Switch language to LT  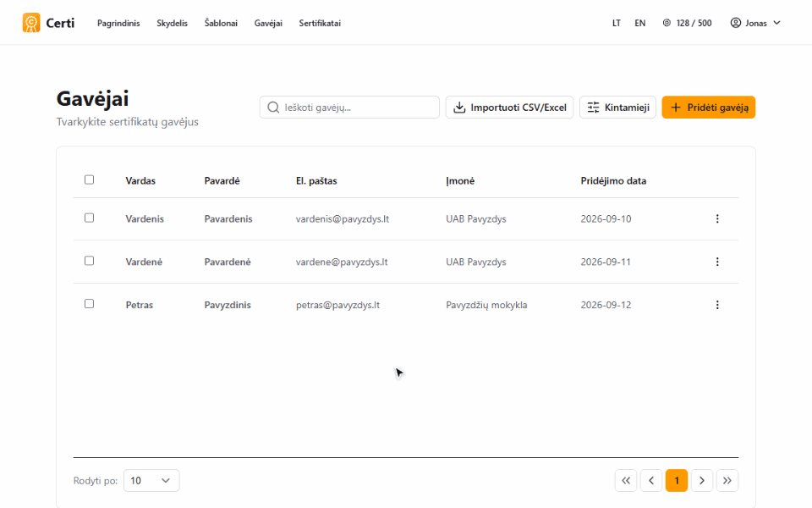pos(617,23)
